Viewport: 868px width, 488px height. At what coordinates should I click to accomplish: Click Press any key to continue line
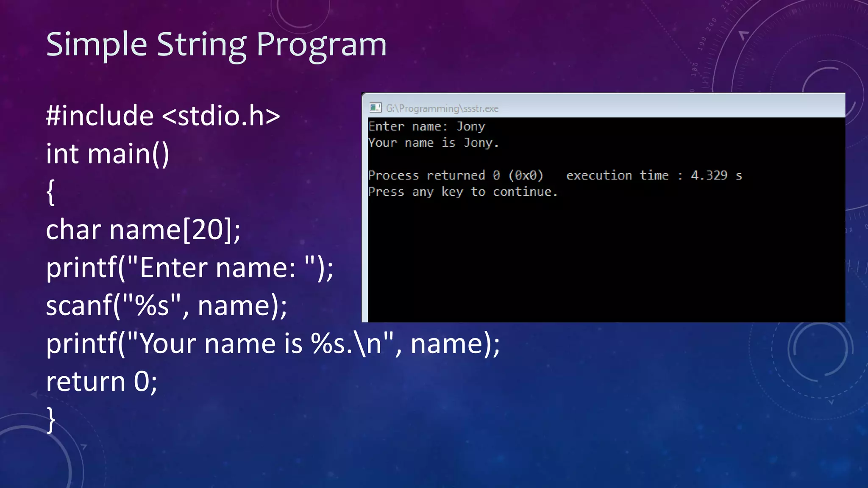463,192
